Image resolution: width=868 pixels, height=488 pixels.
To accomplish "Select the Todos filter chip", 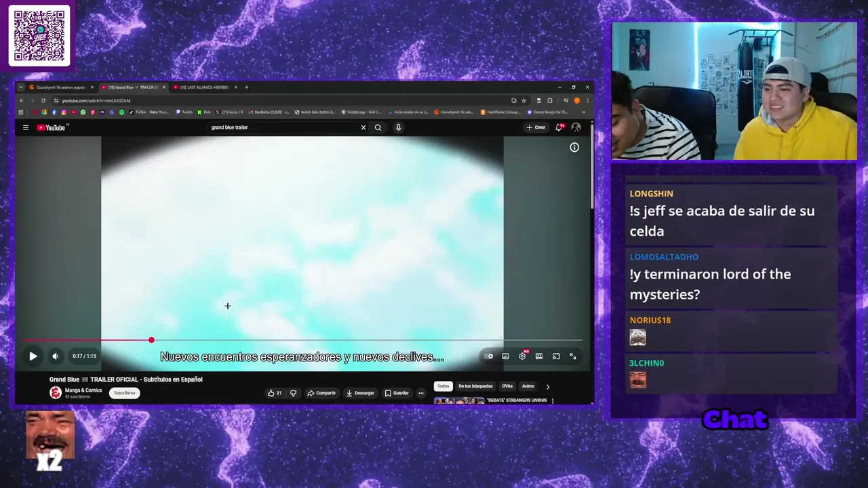I will (443, 386).
